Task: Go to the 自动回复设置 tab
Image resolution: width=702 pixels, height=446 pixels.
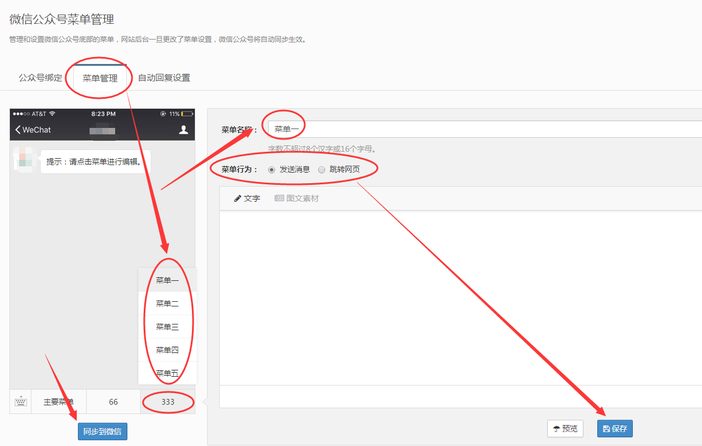Action: 164,78
